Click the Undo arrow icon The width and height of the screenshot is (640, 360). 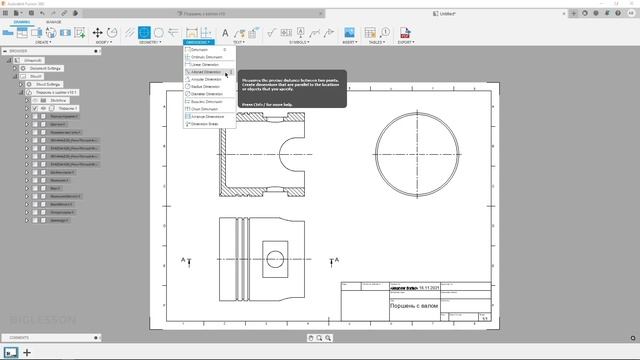pyautogui.click(x=42, y=13)
